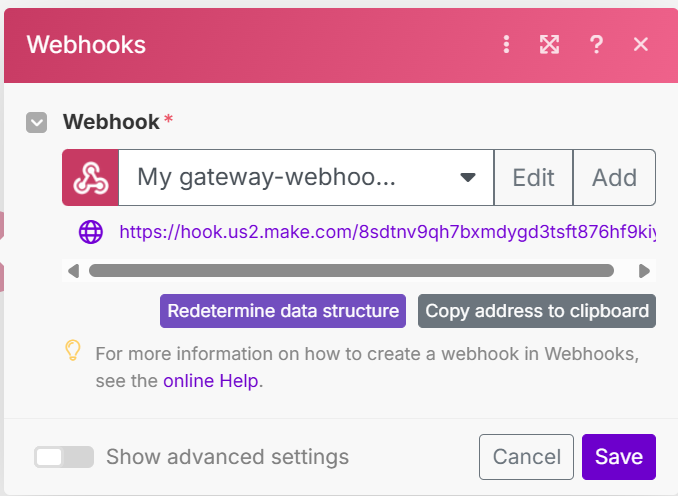The image size is (678, 496).
Task: Click Redetermine data structure button
Action: [x=283, y=311]
